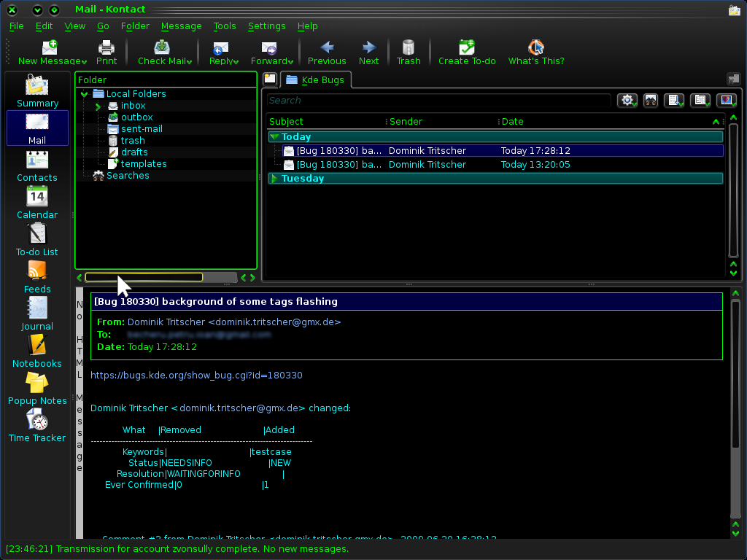Open the Time Tracker component
Viewport: 747px width, 560px height.
[37, 426]
